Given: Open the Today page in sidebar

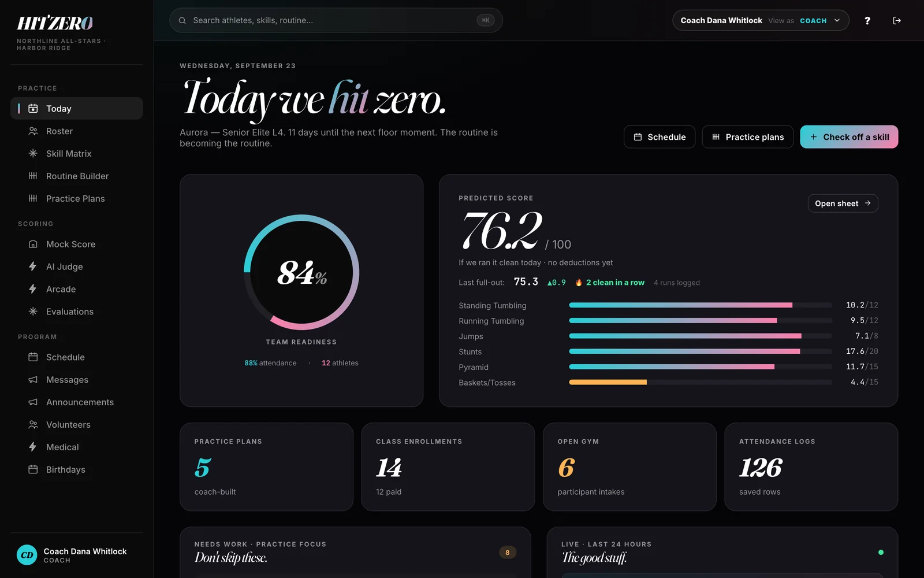Looking at the screenshot, I should (77, 109).
